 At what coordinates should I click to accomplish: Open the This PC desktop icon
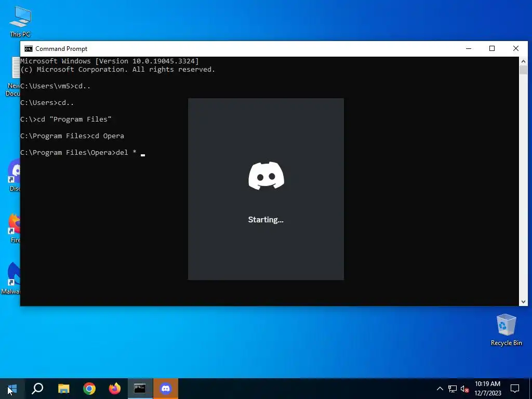pyautogui.click(x=20, y=21)
